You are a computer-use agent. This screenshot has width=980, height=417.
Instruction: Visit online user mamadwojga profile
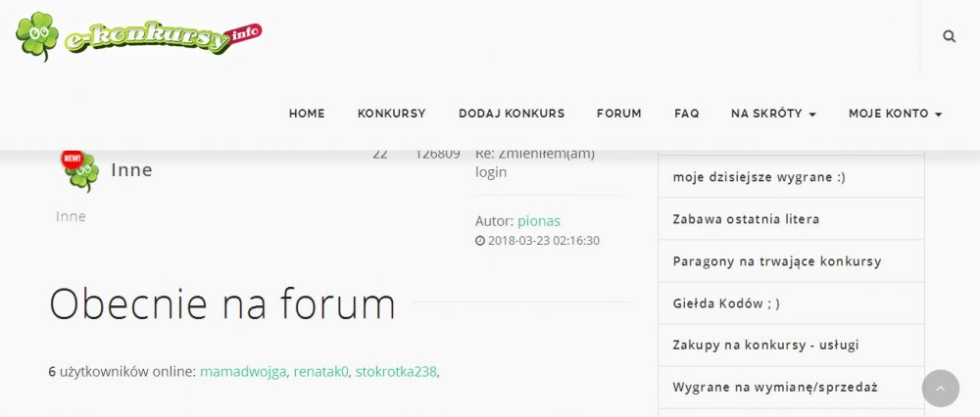[x=243, y=372]
